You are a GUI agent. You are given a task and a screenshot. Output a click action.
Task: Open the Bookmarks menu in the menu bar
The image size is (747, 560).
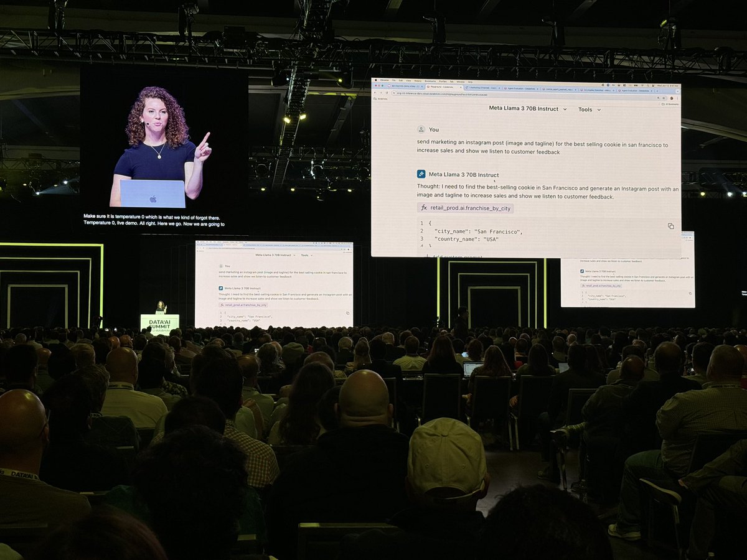[x=430, y=82]
